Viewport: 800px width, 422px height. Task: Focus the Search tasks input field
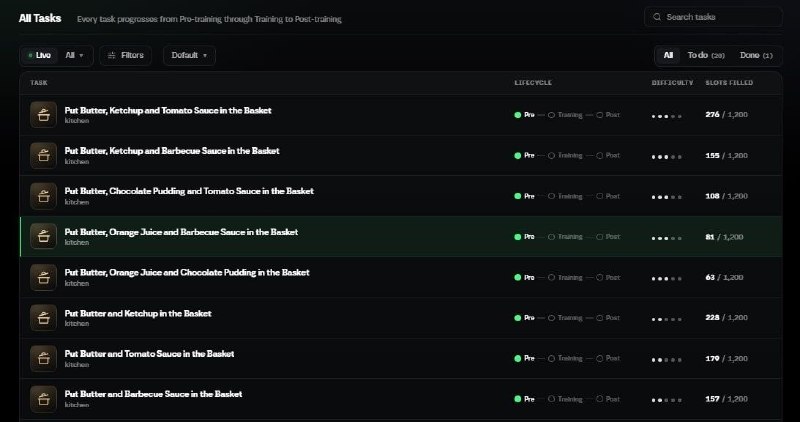pyautogui.click(x=713, y=17)
